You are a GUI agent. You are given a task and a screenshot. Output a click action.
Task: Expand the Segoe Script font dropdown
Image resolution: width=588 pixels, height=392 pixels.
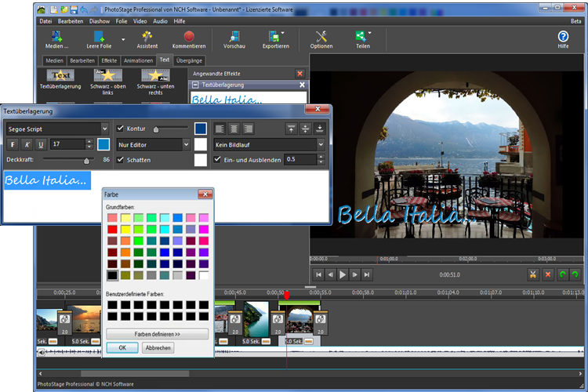coord(104,129)
